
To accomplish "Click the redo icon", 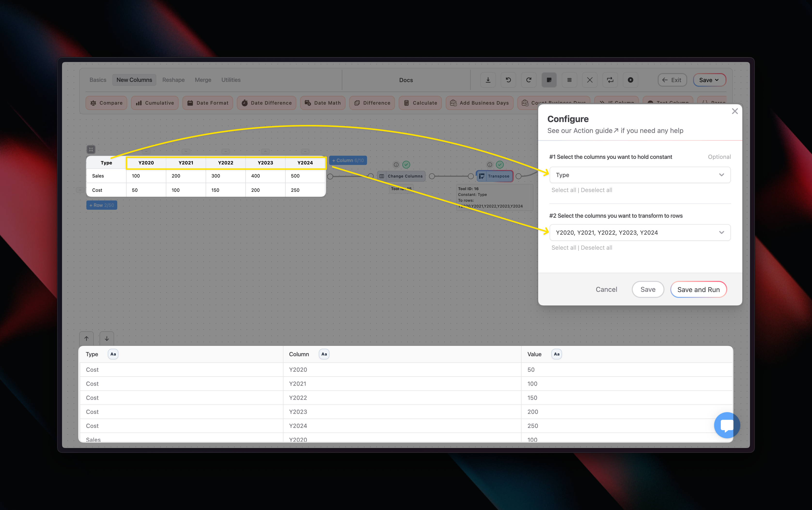I will pyautogui.click(x=529, y=80).
